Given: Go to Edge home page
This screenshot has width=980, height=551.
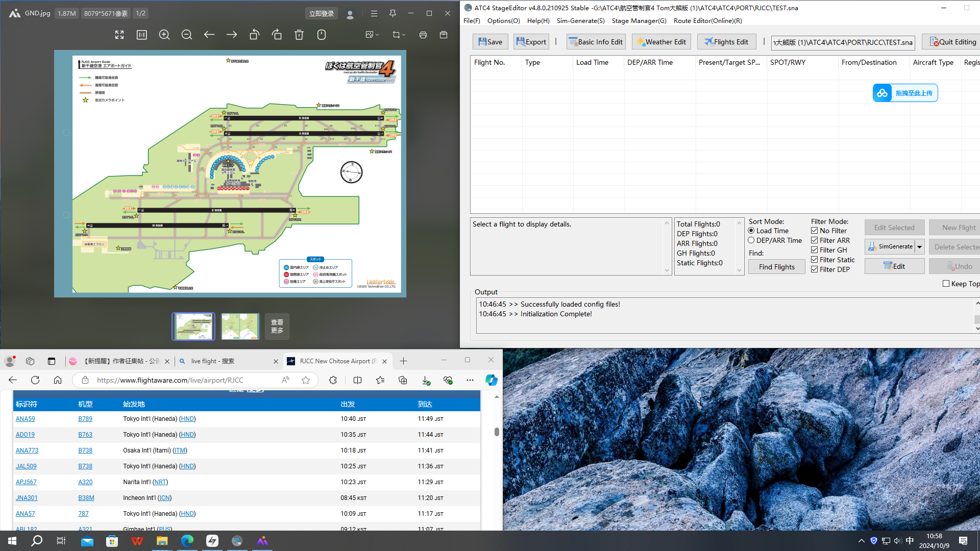Looking at the screenshot, I should tap(58, 380).
